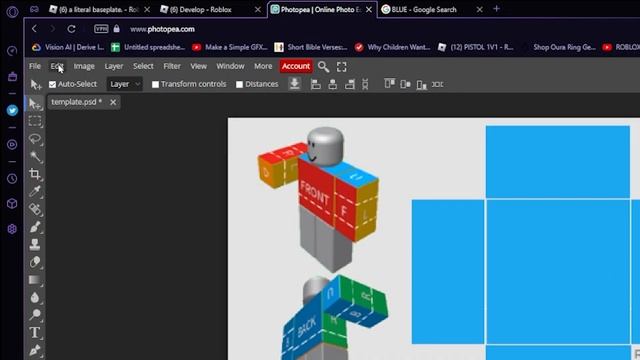The height and width of the screenshot is (360, 640).
Task: Select the Move tool in toolbox
Action: (35, 104)
